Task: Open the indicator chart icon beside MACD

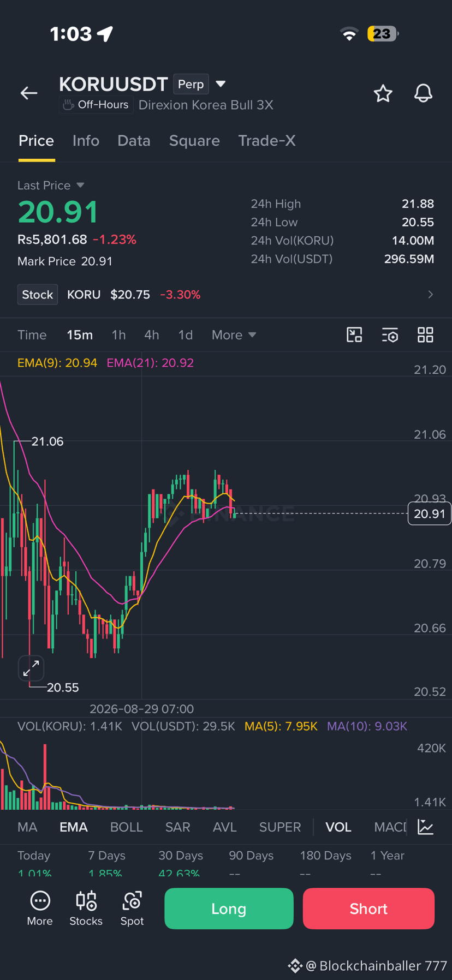Action: (426, 827)
